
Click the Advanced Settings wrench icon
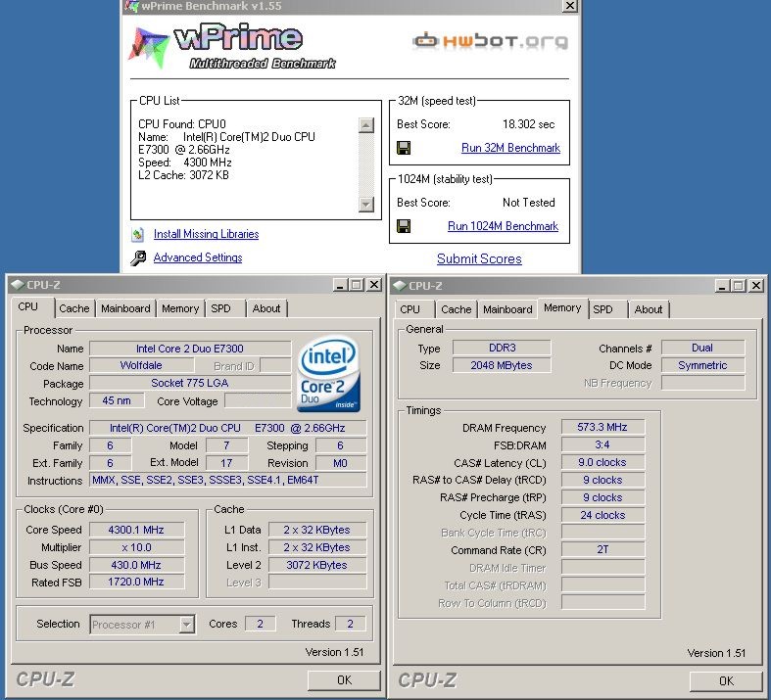tap(138, 257)
